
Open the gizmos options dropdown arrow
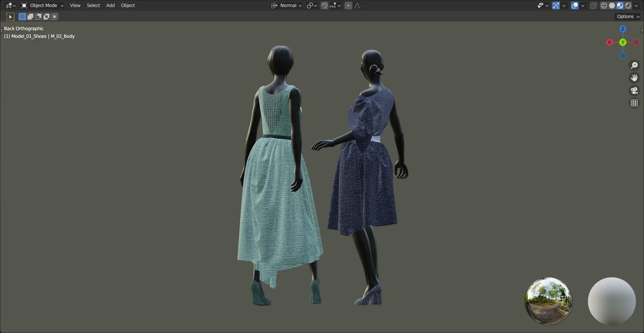pyautogui.click(x=564, y=5)
